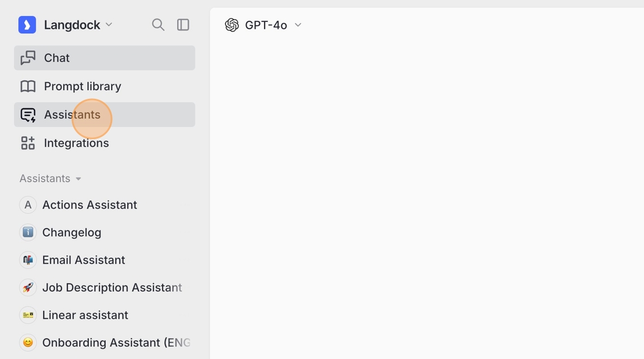
Task: Launch the Onboarding Assistant
Action: pos(115,343)
